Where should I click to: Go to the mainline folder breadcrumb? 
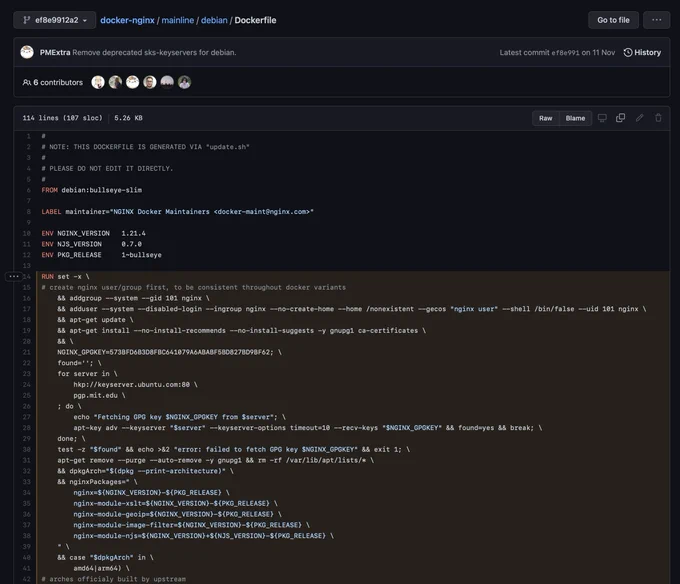177,20
